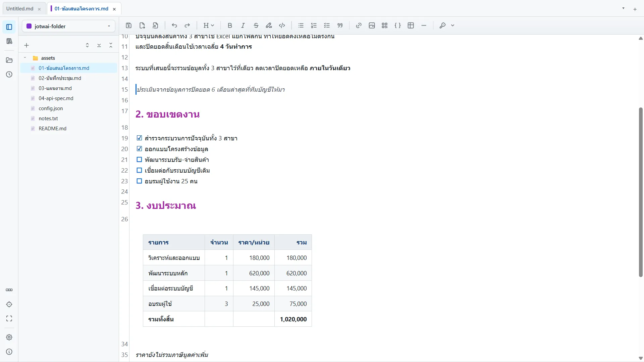Insert a task checklist
Image resolution: width=644 pixels, height=362 pixels.
(327, 26)
